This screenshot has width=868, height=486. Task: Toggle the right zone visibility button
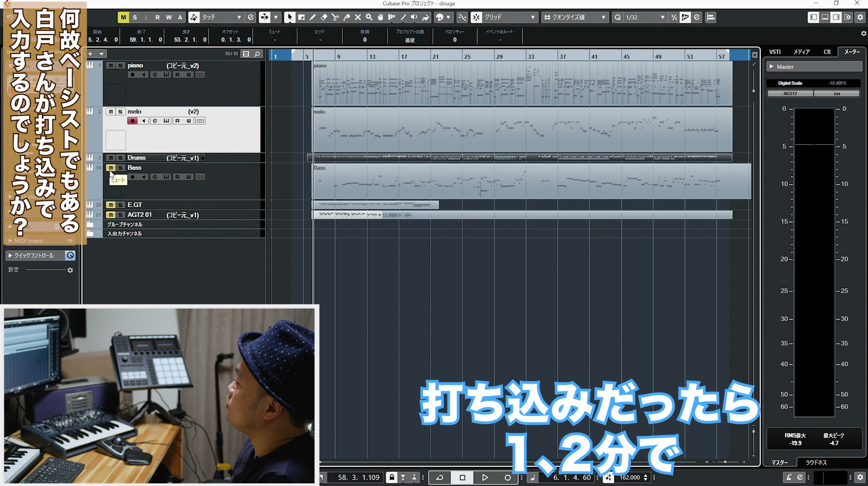coord(836,17)
